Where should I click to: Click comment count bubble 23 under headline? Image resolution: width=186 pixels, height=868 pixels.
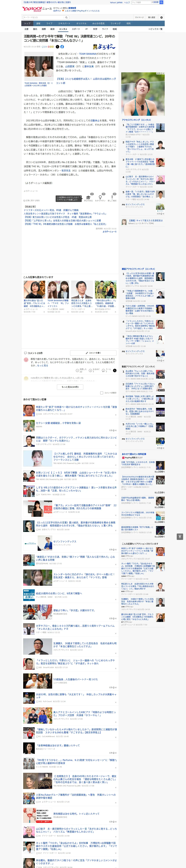(44, 47)
